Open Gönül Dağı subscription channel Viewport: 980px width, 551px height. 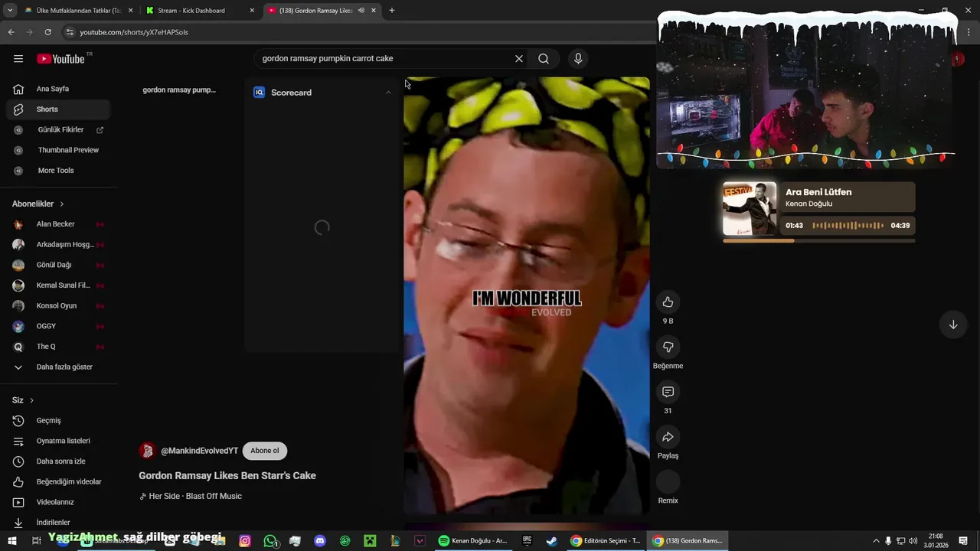[58, 265]
